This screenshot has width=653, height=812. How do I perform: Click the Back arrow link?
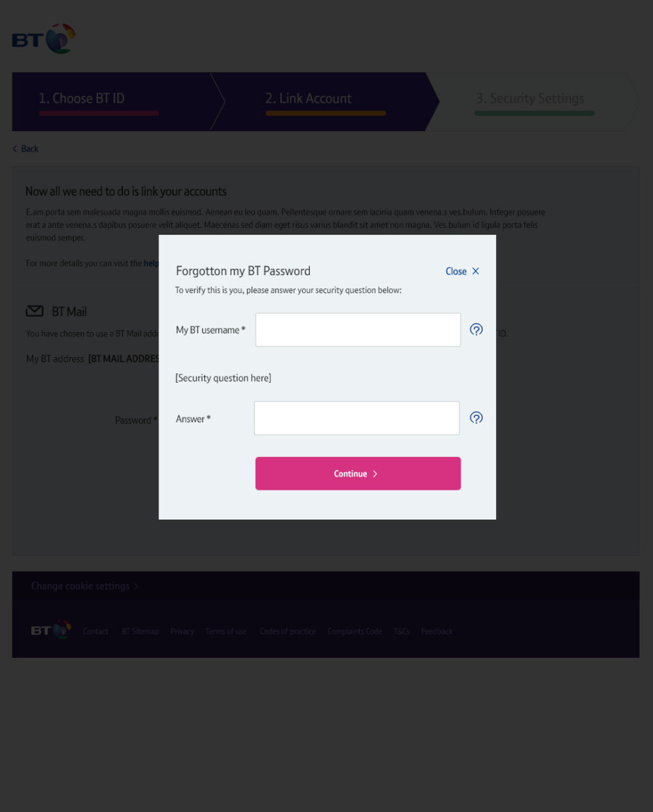coord(26,149)
